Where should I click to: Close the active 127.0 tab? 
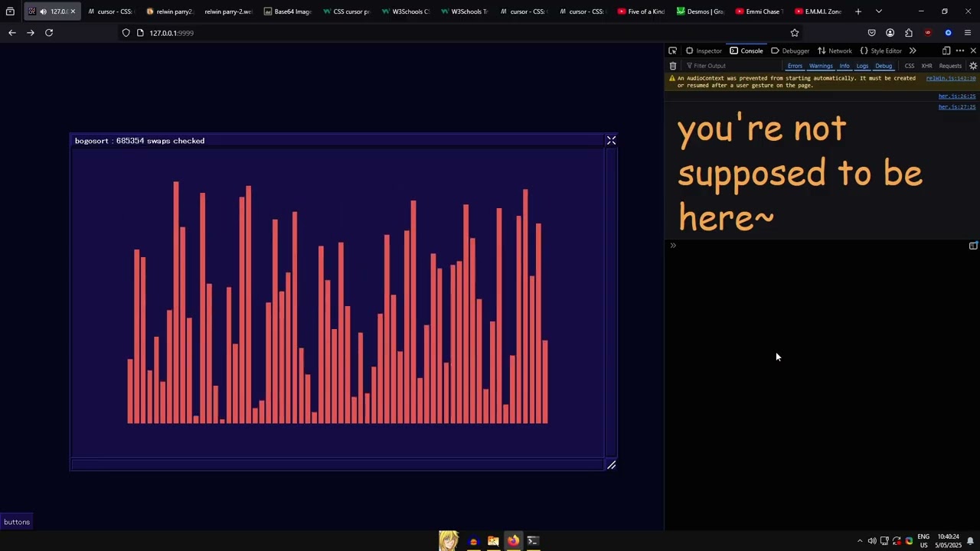coord(73,11)
